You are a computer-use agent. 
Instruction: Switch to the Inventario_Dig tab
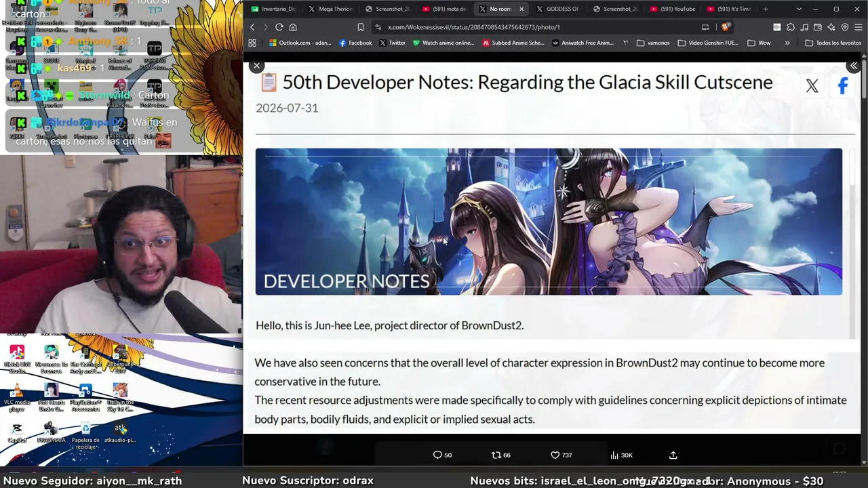coord(273,9)
